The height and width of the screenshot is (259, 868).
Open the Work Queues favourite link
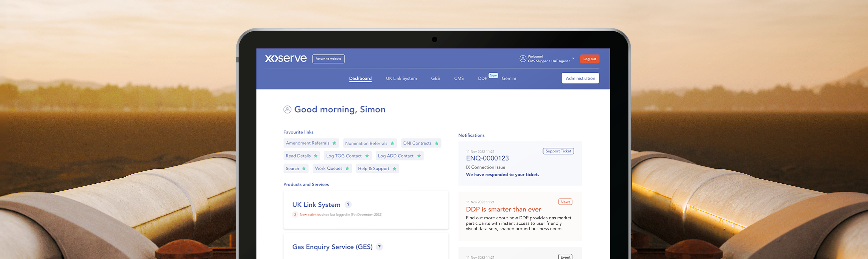329,168
